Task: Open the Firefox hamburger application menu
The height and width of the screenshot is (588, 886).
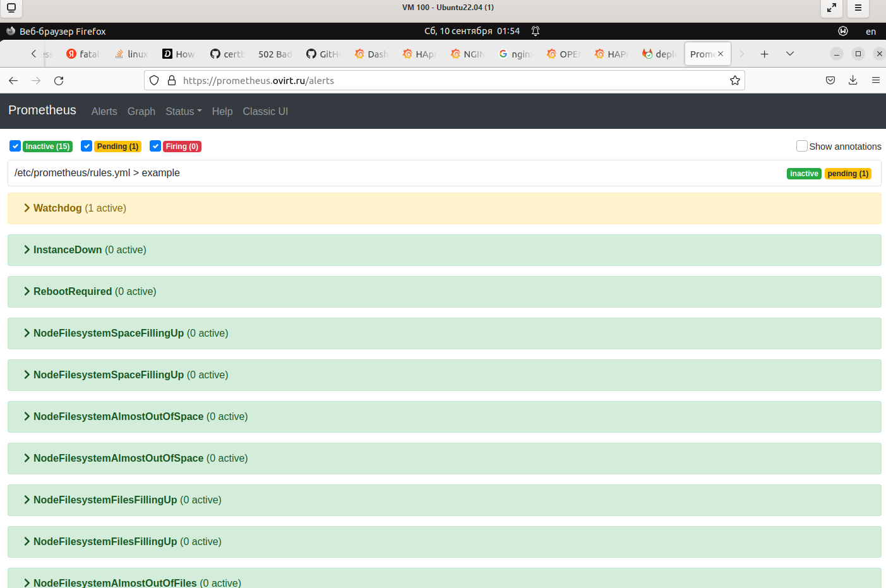Action: click(x=876, y=81)
